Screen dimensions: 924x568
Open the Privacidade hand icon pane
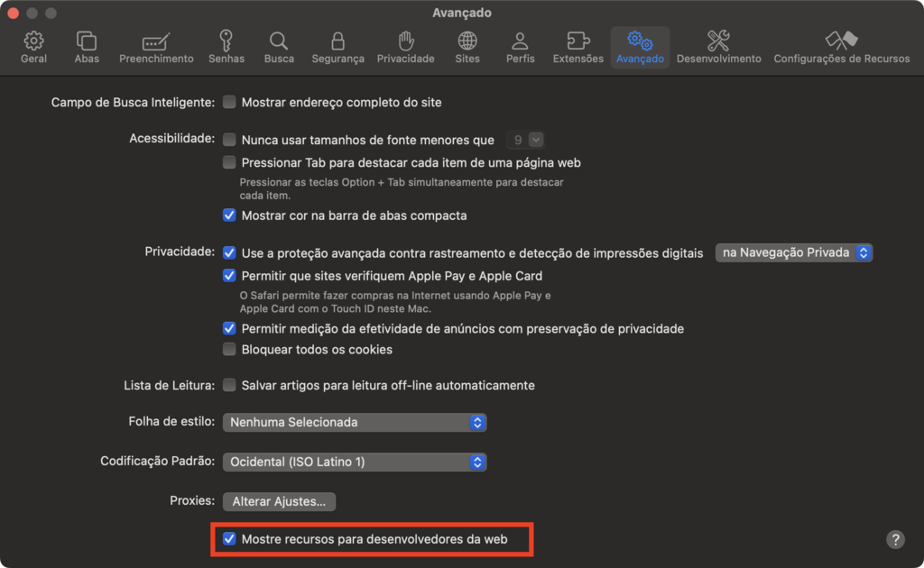[405, 47]
